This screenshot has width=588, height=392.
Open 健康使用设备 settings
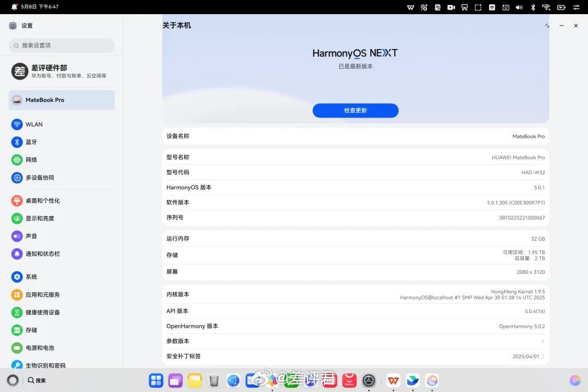pos(62,312)
